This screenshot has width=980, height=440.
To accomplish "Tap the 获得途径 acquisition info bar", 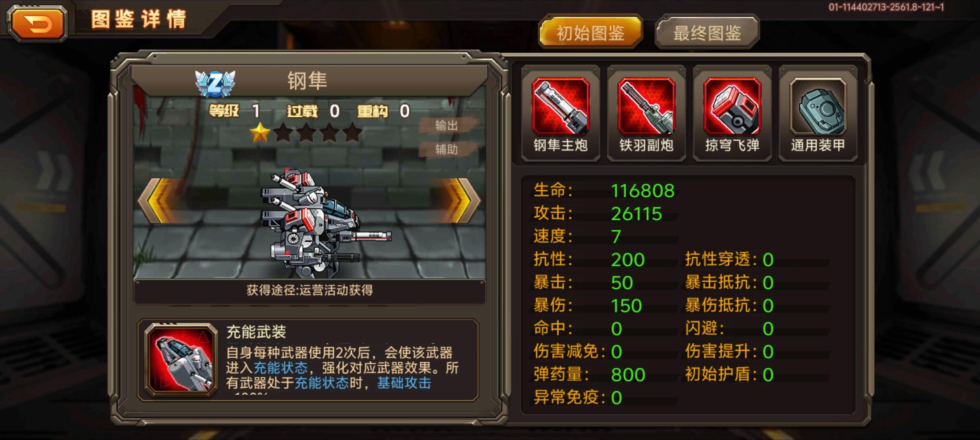I will 310,290.
